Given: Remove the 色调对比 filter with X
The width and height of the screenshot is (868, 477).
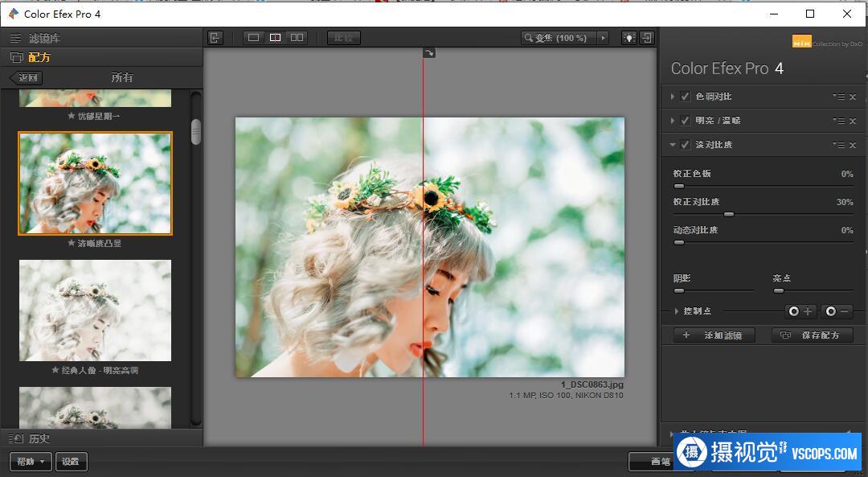Looking at the screenshot, I should 853,97.
